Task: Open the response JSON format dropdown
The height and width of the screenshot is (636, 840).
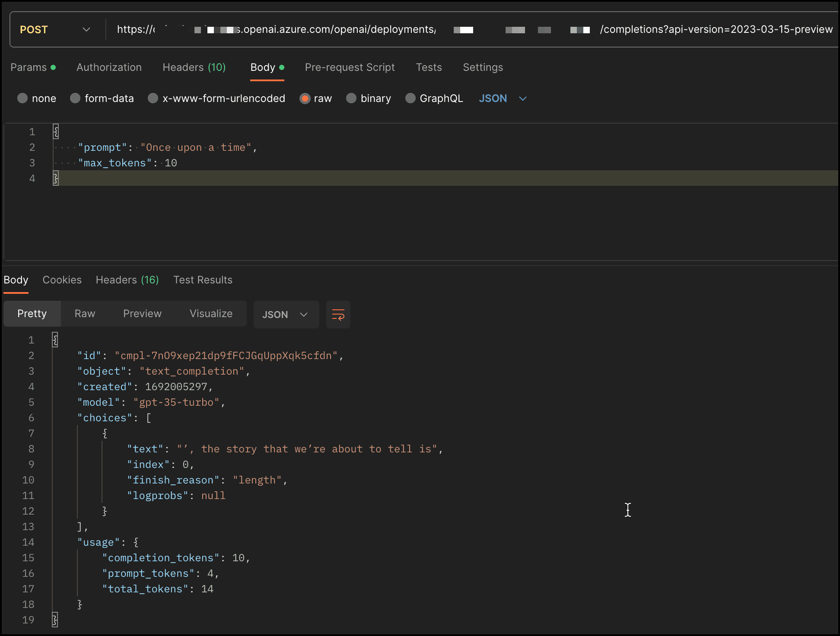Action: coord(286,315)
